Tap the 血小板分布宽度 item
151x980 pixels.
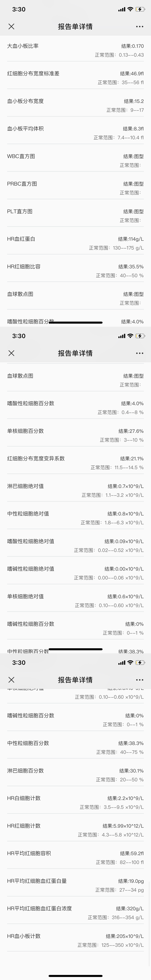pyautogui.click(x=75, y=105)
